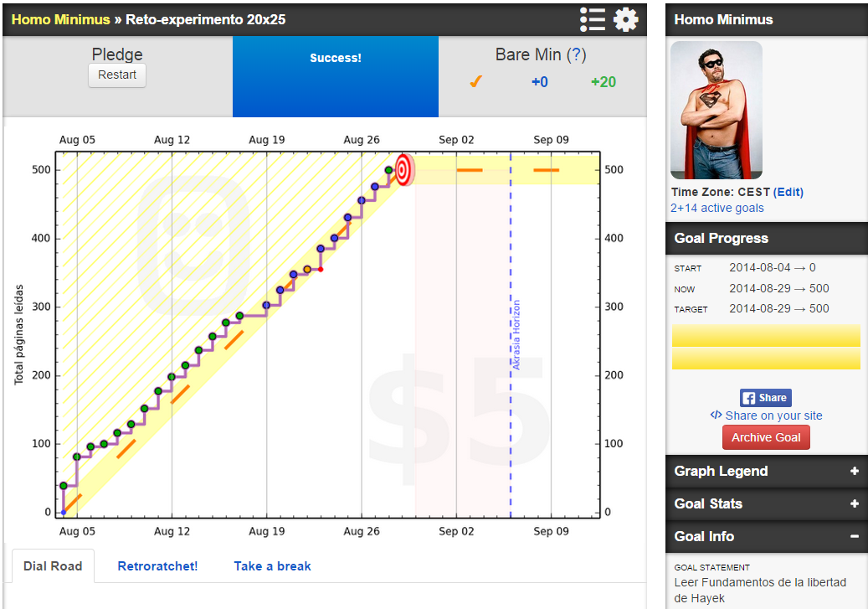Select the Take a break tab
This screenshot has width=868, height=609.
point(272,566)
